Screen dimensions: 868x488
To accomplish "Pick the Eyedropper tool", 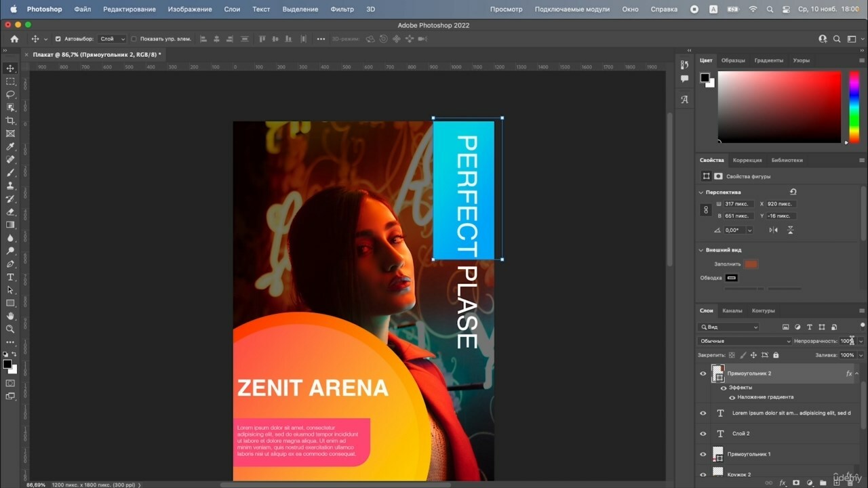I will (x=10, y=146).
